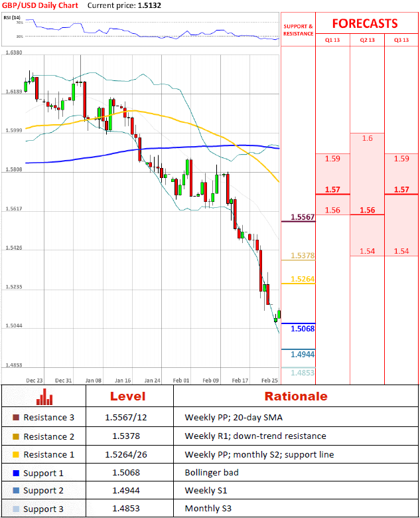Click the Feb 25 date axis label
This screenshot has height=518, width=420.
[x=270, y=381]
